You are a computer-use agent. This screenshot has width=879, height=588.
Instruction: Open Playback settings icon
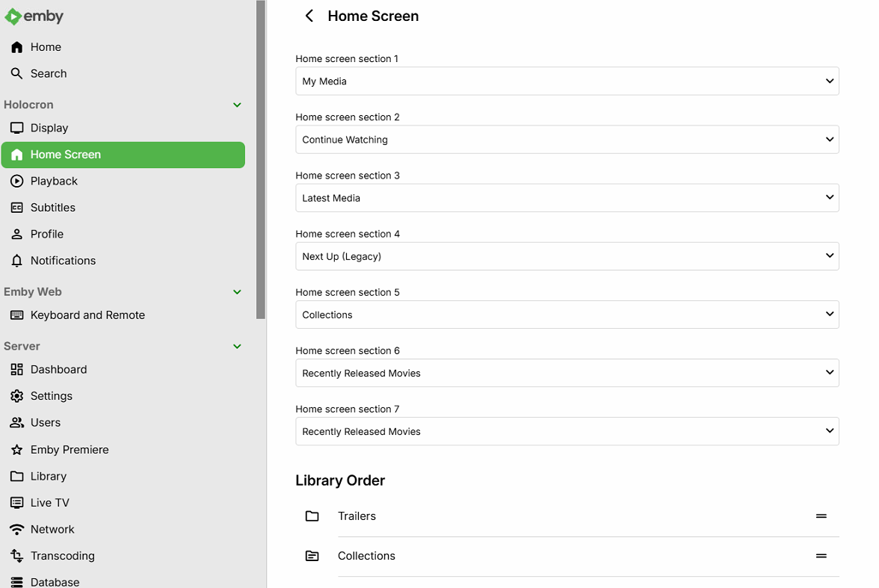[x=16, y=181]
